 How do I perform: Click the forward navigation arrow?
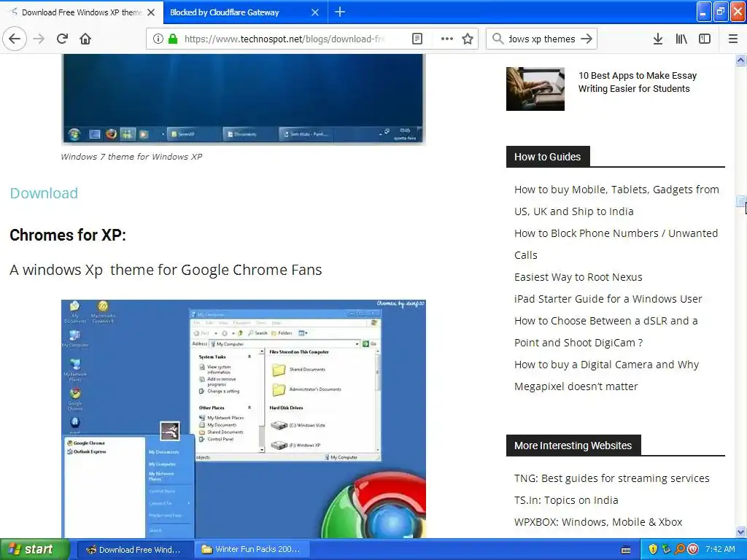(39, 39)
